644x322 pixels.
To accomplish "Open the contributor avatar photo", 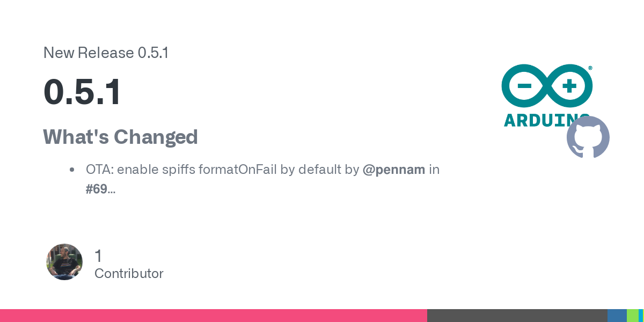I will click(x=64, y=262).
